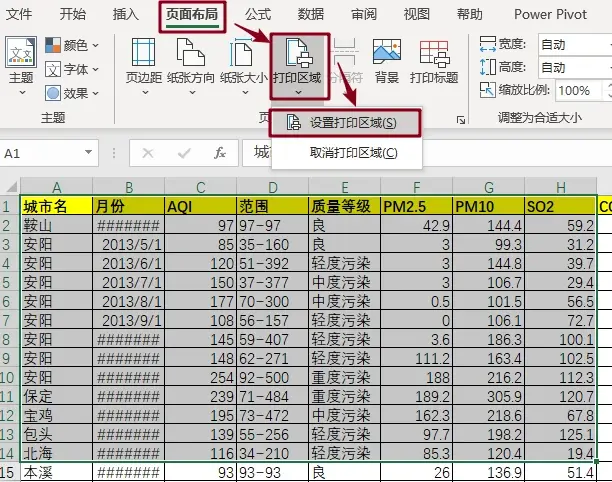Click the cell containing 本溪

click(57, 473)
